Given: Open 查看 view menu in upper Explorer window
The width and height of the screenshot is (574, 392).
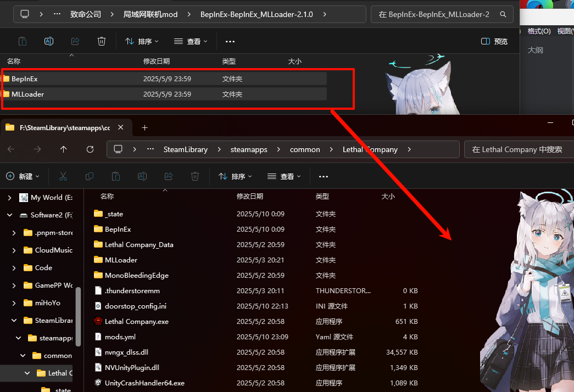Looking at the screenshot, I should click(x=191, y=41).
